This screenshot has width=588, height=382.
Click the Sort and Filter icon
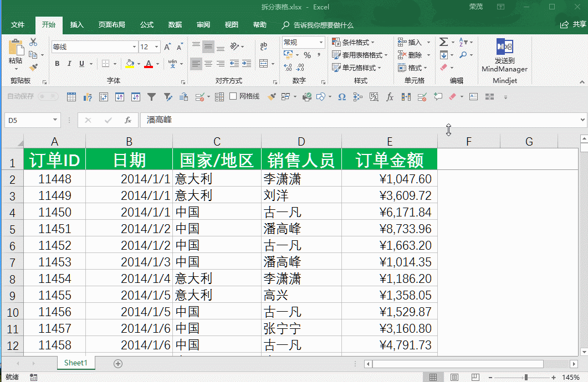click(x=463, y=42)
